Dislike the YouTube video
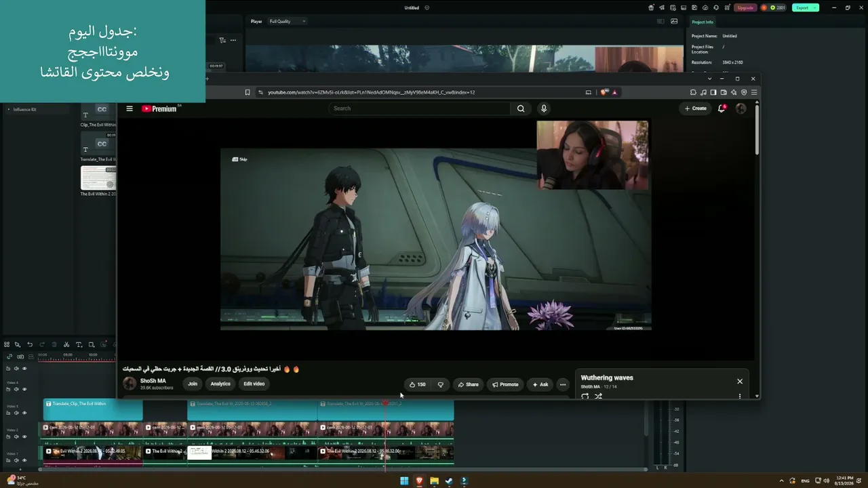 pyautogui.click(x=441, y=384)
